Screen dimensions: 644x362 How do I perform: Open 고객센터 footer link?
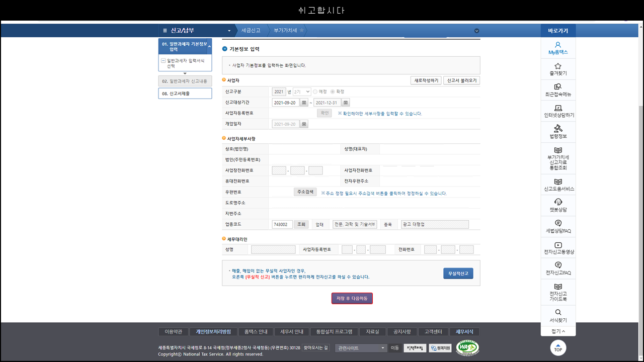[x=433, y=332]
